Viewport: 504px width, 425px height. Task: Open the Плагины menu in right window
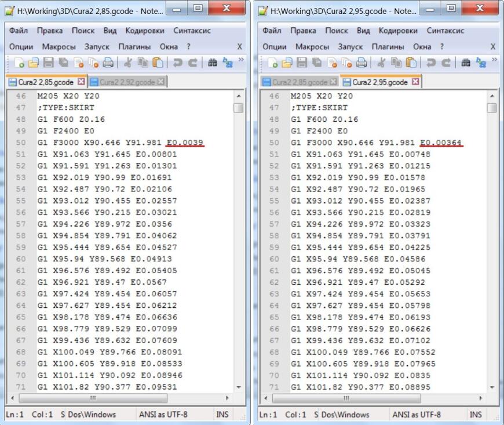click(x=388, y=46)
